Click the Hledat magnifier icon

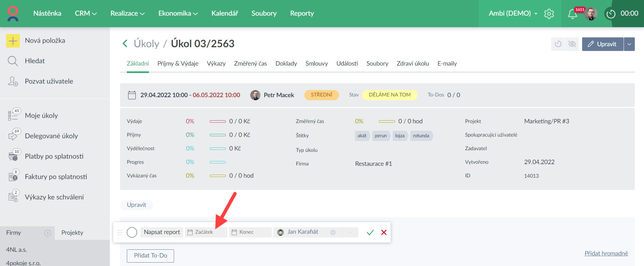pos(13,61)
